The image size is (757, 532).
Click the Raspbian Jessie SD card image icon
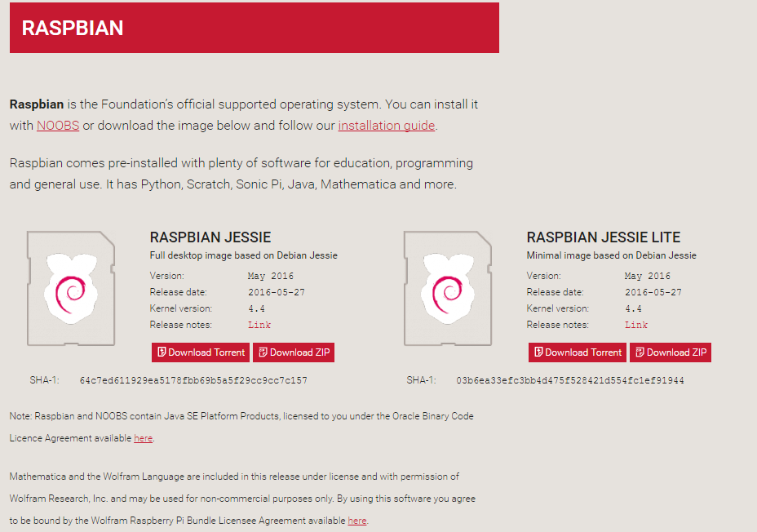[71, 288]
